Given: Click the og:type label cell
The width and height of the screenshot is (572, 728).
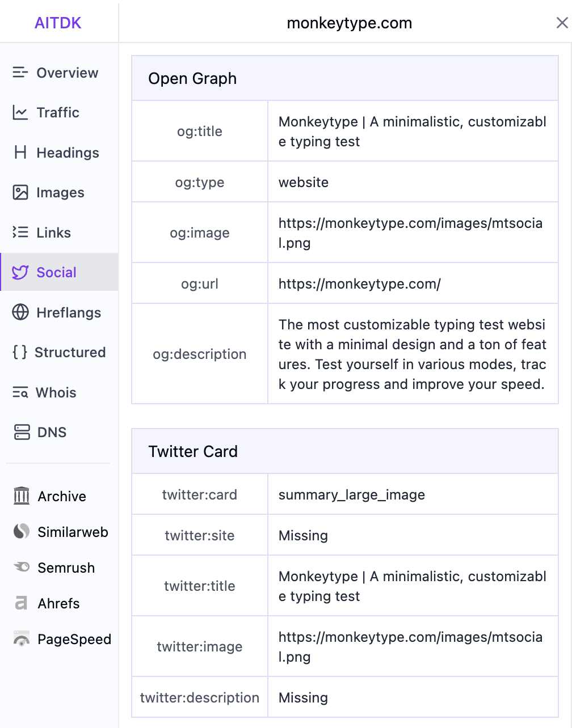Looking at the screenshot, I should pyautogui.click(x=200, y=182).
